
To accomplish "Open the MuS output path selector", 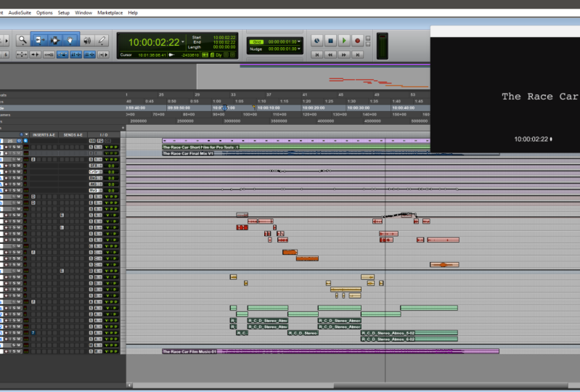I will pos(95,190).
